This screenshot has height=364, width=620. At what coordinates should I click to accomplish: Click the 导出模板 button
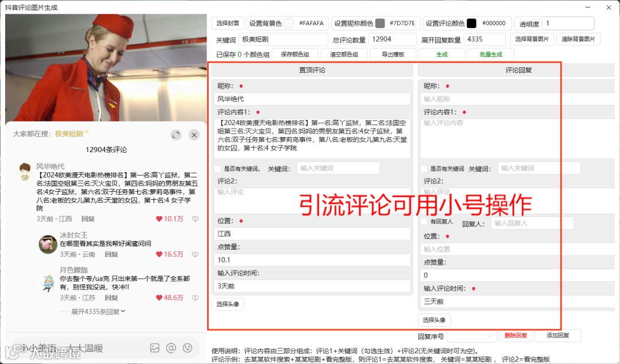pos(393,54)
